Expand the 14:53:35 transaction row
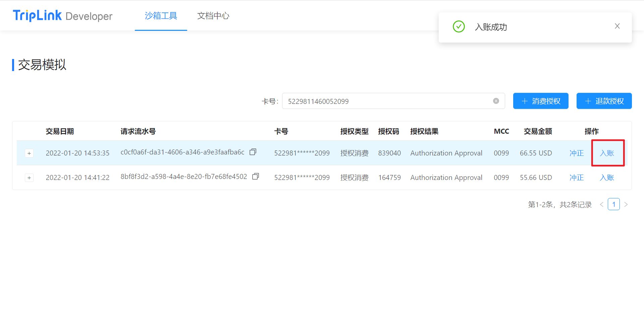Image resolution: width=644 pixels, height=311 pixels. tap(29, 153)
